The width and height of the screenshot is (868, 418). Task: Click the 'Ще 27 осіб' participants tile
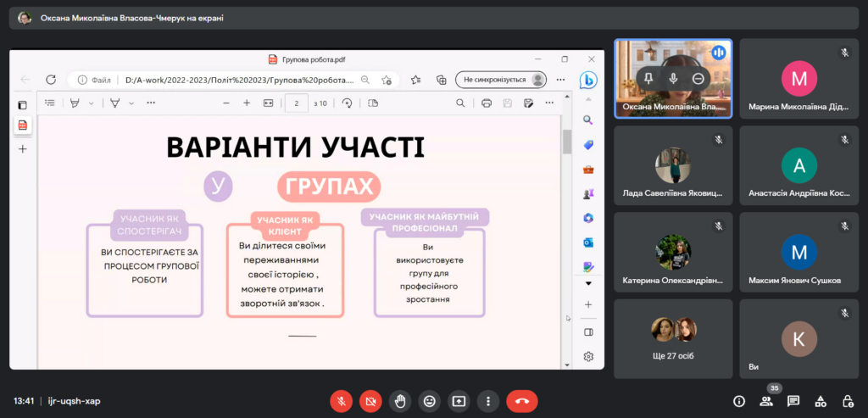click(673, 337)
